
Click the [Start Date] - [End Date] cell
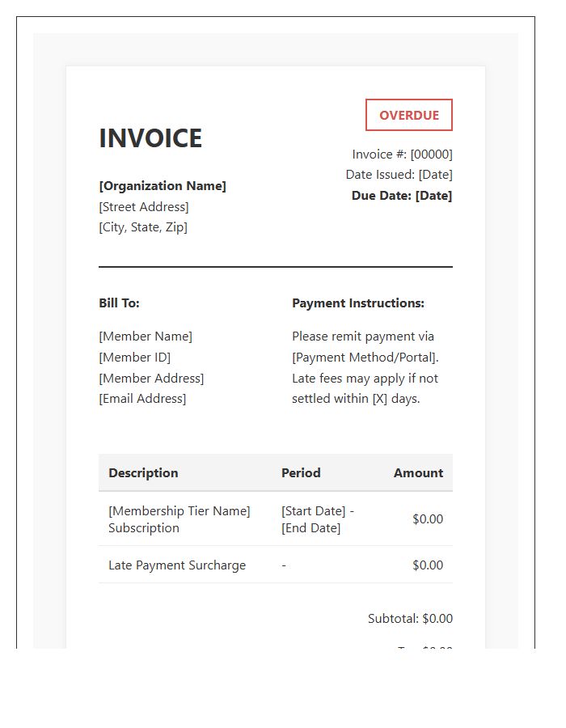pos(318,519)
